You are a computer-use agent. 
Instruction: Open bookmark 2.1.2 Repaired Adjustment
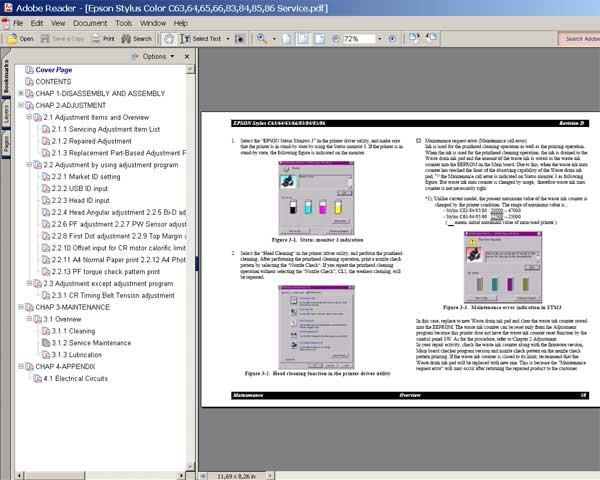[91, 141]
